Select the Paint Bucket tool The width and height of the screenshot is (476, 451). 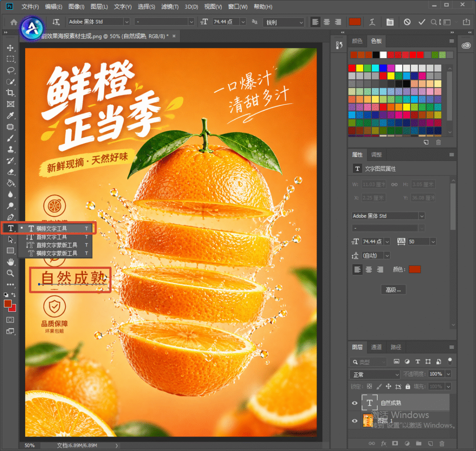pyautogui.click(x=10, y=183)
